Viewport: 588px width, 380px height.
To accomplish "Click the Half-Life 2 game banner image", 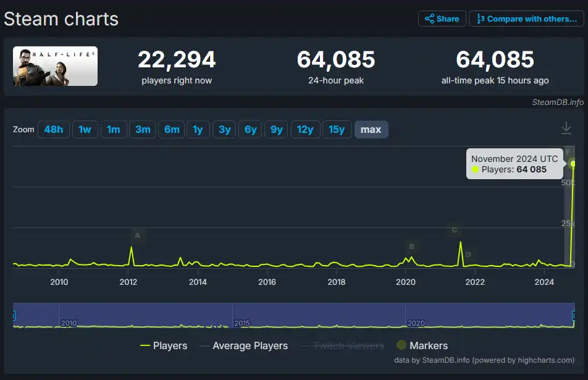I will click(x=54, y=65).
